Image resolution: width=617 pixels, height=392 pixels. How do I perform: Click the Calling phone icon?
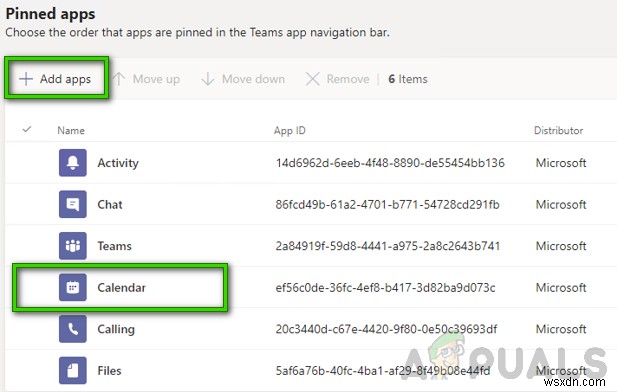(x=73, y=329)
